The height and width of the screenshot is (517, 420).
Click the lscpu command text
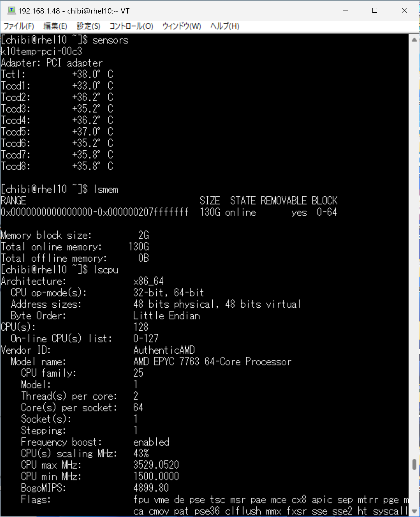pyautogui.click(x=106, y=270)
